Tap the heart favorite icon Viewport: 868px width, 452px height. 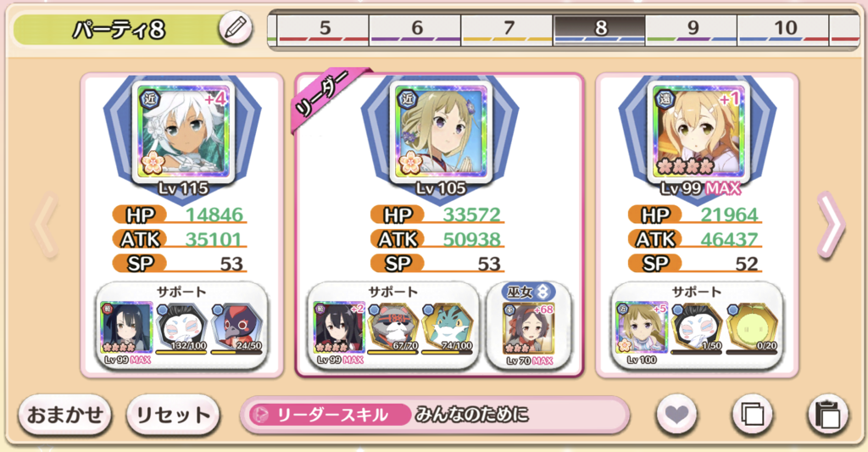click(x=676, y=414)
